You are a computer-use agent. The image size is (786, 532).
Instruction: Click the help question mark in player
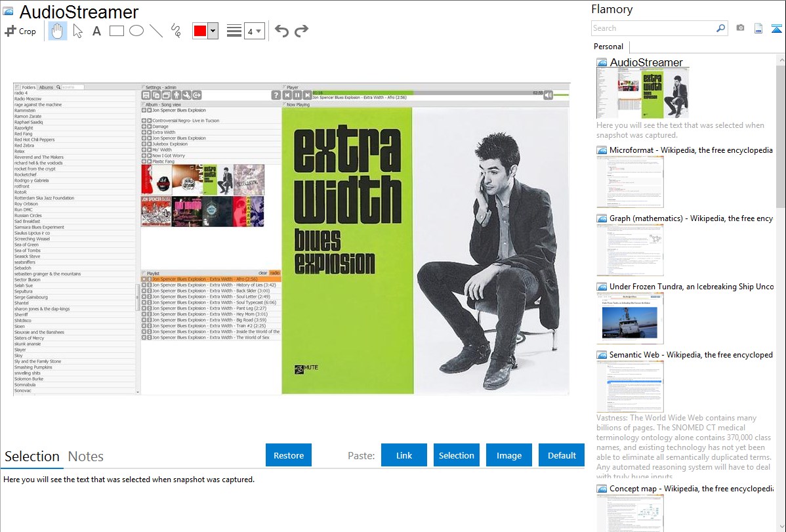click(x=276, y=94)
